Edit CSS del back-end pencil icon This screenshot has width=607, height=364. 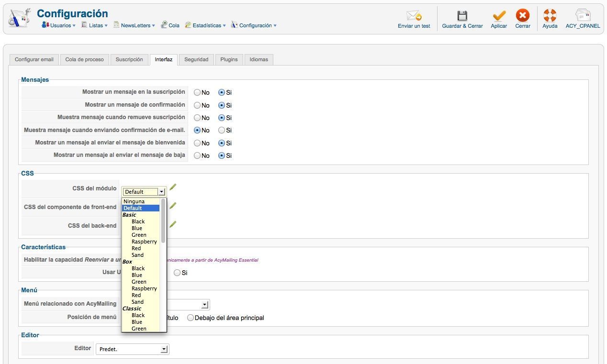click(173, 224)
